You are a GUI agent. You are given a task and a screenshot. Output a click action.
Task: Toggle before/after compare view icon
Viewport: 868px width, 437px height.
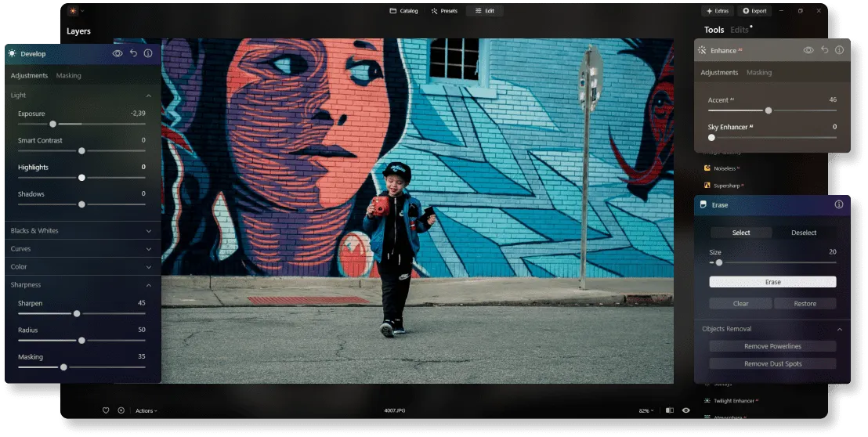(669, 410)
